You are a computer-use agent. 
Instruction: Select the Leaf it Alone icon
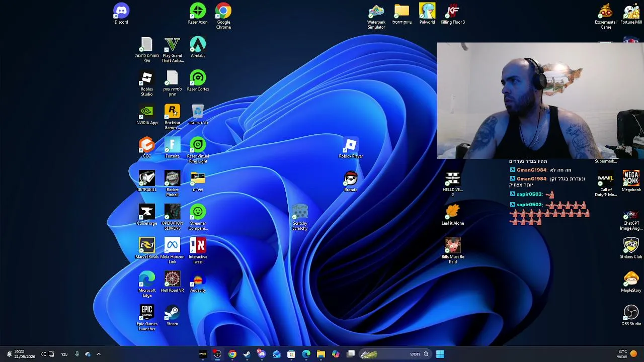[x=453, y=215]
